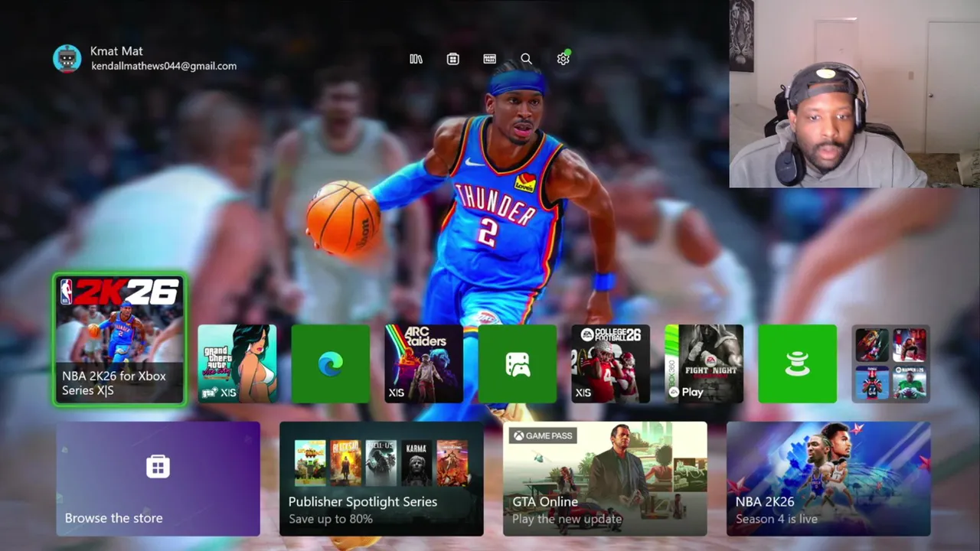Image resolution: width=980 pixels, height=551 pixels.
Task: Click the Save up to 80% text
Action: (331, 519)
